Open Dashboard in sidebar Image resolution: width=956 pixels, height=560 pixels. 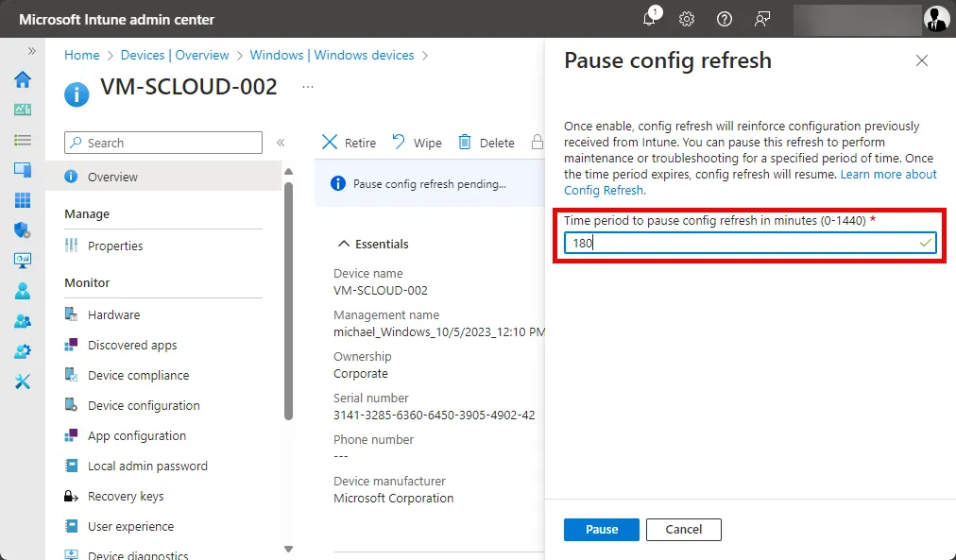pyautogui.click(x=23, y=110)
